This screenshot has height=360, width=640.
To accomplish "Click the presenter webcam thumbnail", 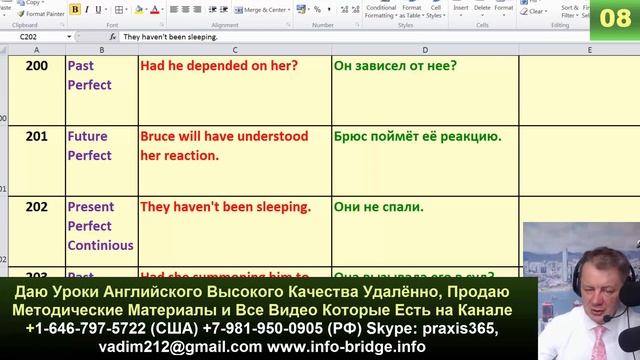I will coord(582,291).
